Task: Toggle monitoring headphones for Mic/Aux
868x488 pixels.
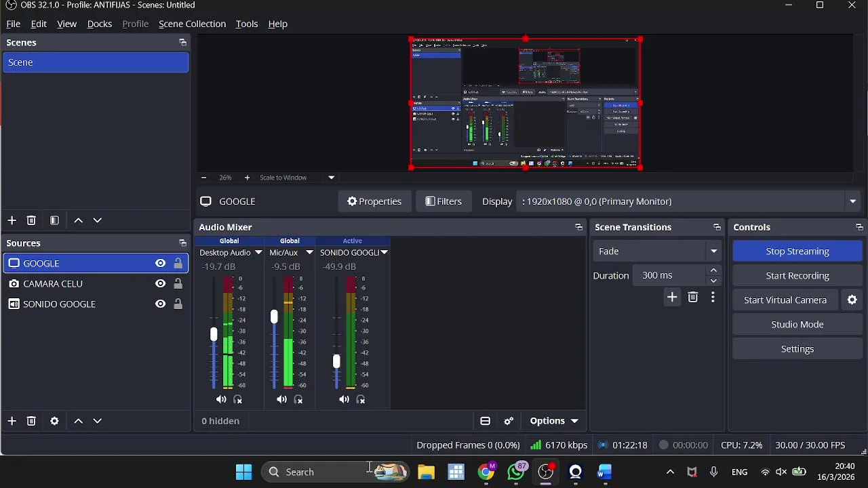Action: click(x=298, y=400)
